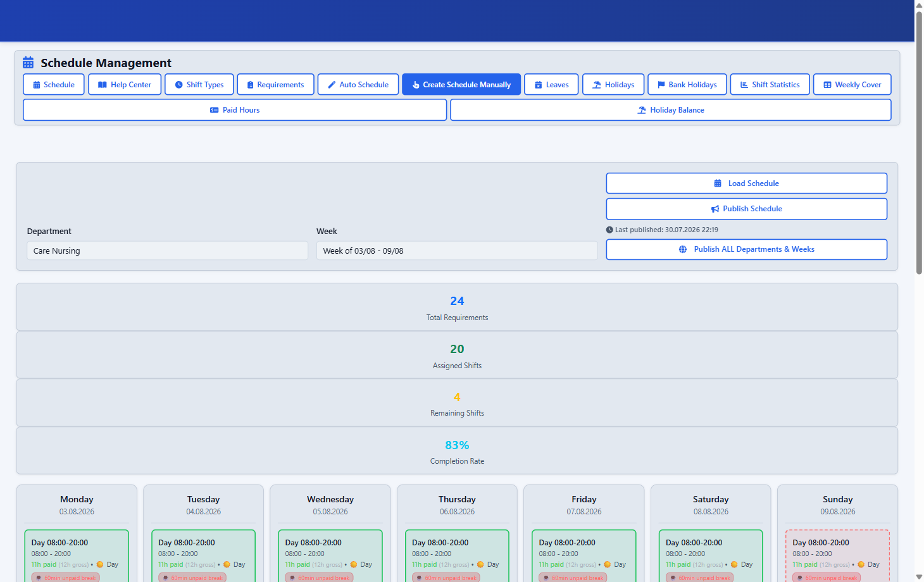
Task: Click the clipboard icon on Requirements
Action: coord(251,85)
